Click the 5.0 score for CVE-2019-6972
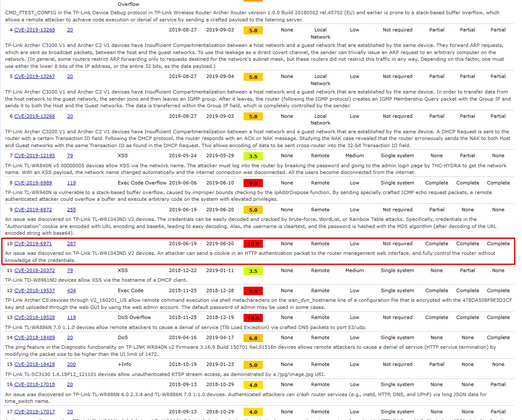 click(x=253, y=210)
